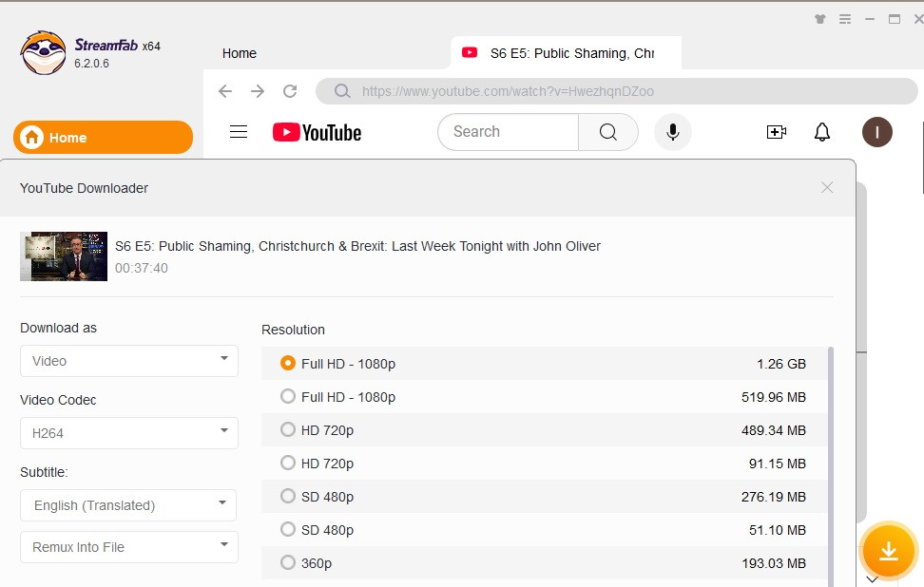Screen dimensions: 924x587
Task: Click the resolution list scrollbar
Action: click(x=831, y=465)
